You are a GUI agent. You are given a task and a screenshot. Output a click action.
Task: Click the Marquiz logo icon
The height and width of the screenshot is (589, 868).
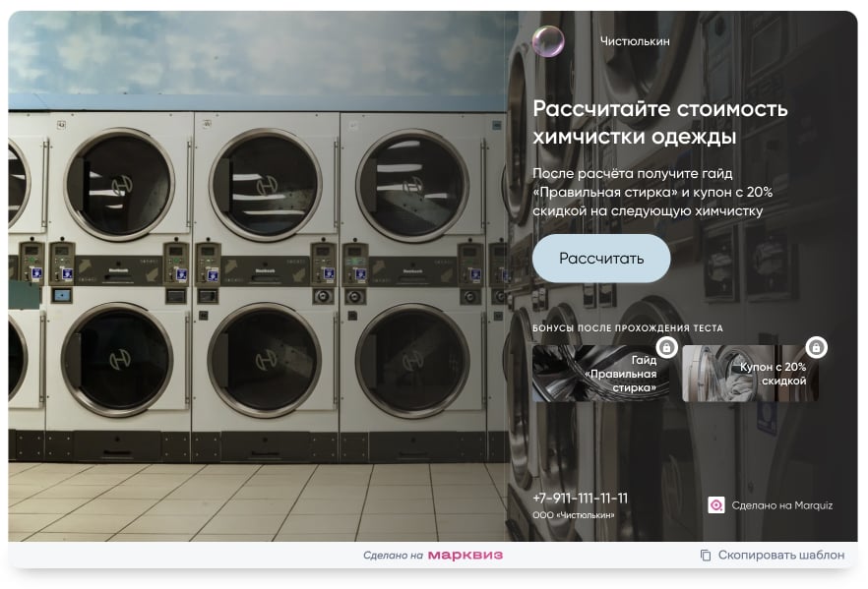716,505
